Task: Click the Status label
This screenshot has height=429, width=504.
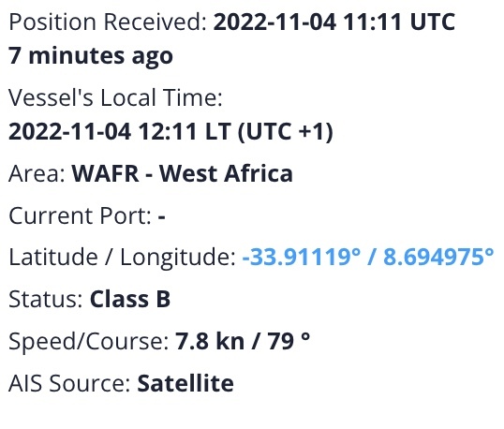Action: [x=46, y=299]
